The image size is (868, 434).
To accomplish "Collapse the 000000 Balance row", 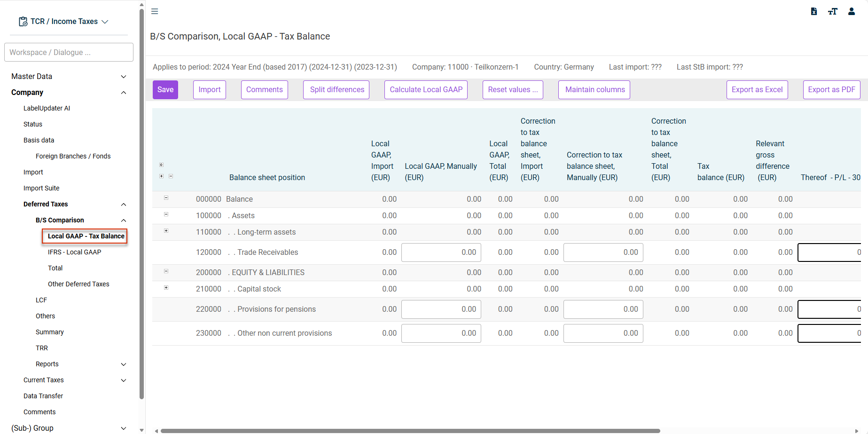I will point(166,198).
